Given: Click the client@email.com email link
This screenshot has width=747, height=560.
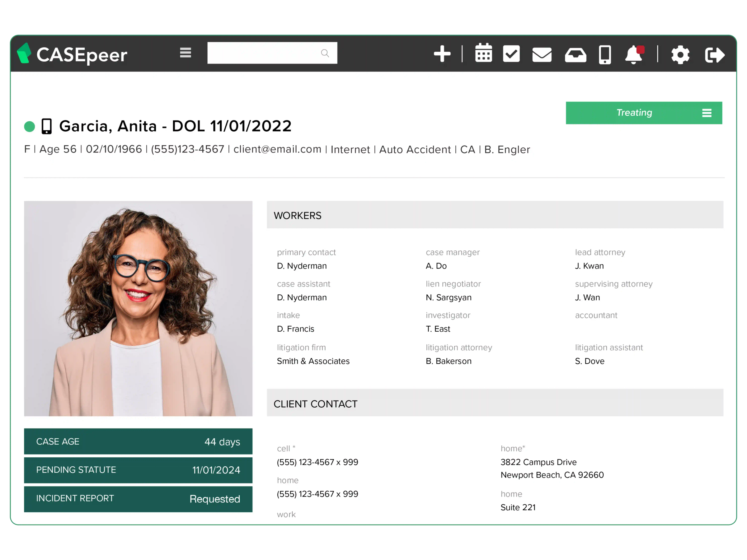Looking at the screenshot, I should pos(278,149).
